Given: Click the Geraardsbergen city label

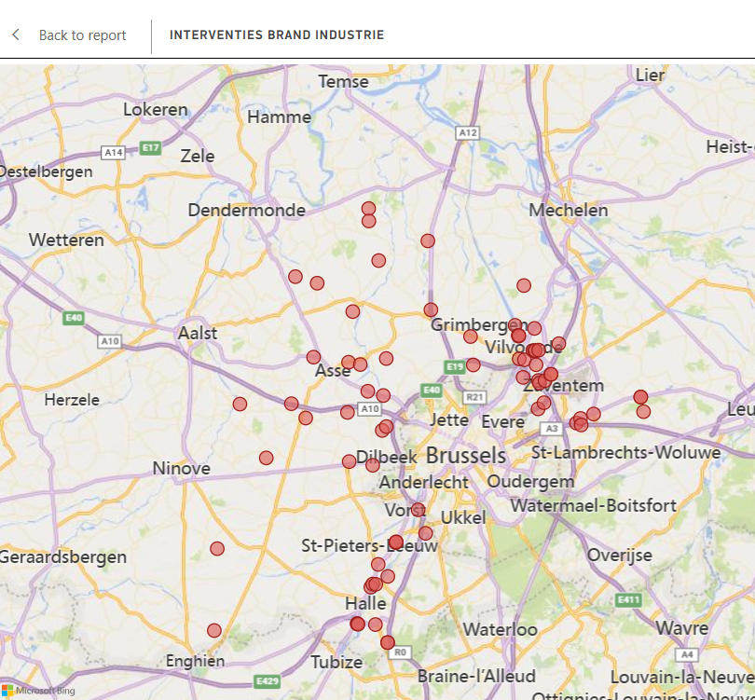Looking at the screenshot, I should 63,557.
